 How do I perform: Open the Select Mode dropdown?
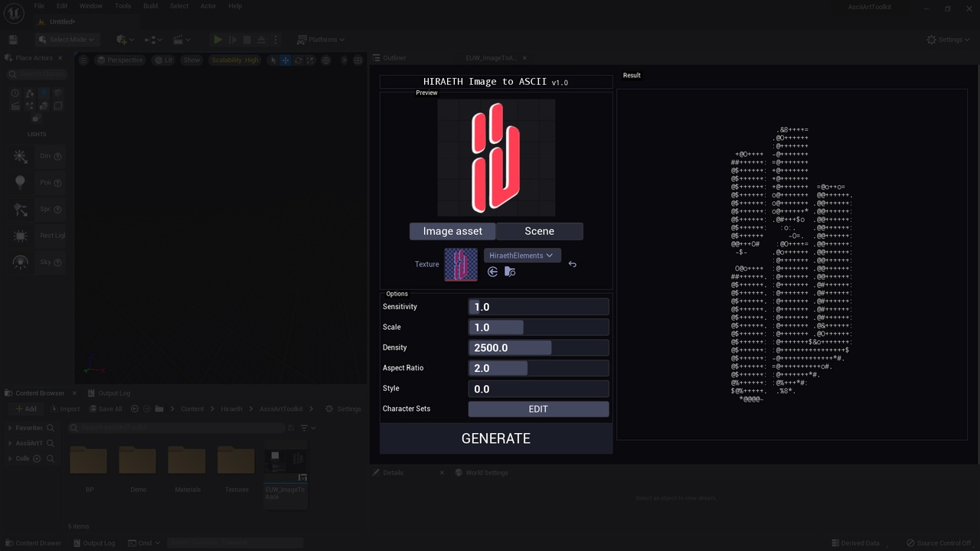67,40
